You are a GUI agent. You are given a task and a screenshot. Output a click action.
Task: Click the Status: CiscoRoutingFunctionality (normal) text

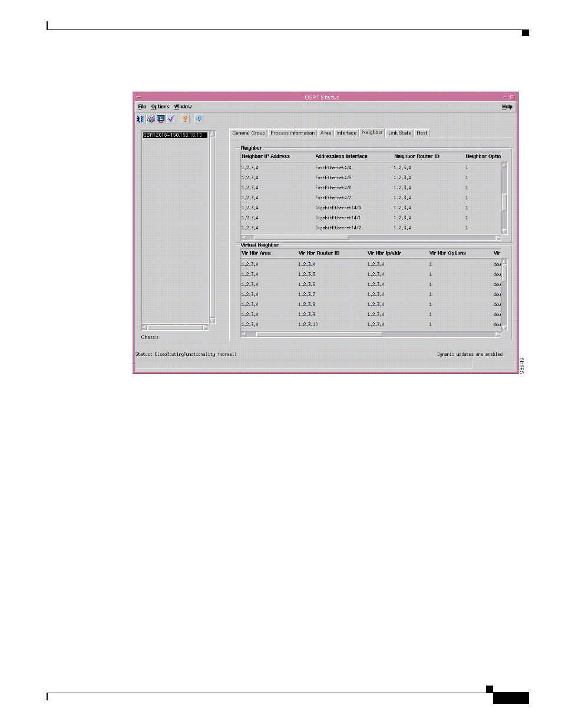[186, 354]
